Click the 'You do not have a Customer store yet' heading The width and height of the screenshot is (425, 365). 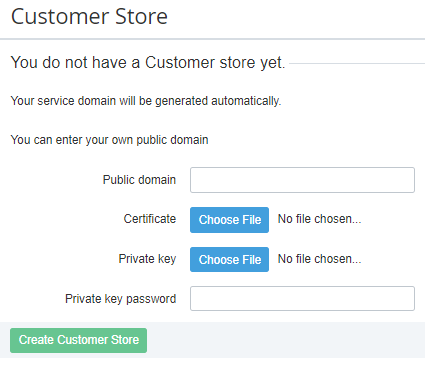pos(148,62)
